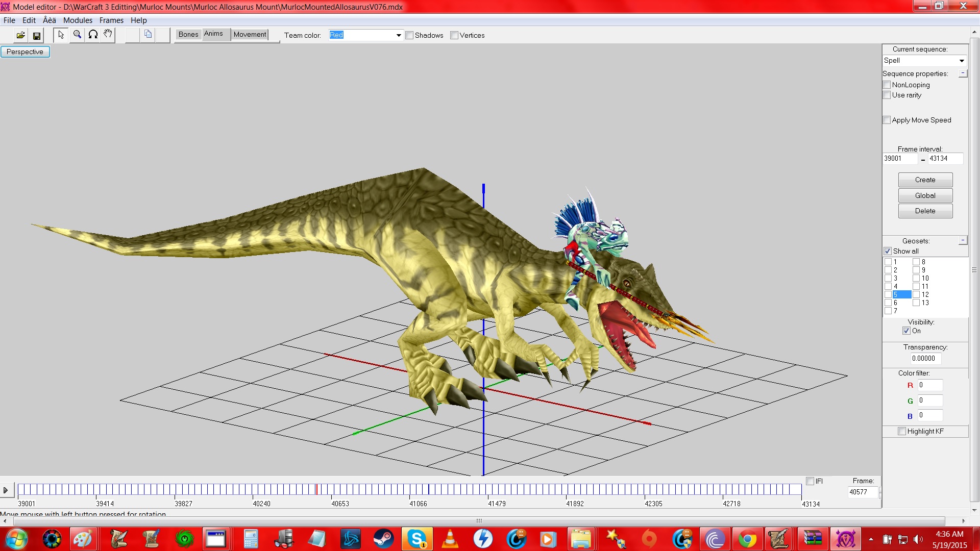Uncheck Show all geosets
The image size is (980, 551).
[888, 251]
